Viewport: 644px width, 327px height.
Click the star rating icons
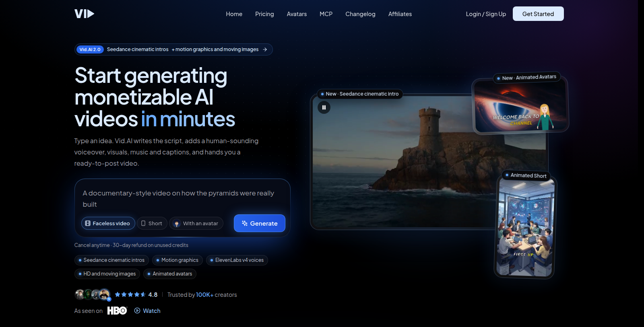pos(130,294)
